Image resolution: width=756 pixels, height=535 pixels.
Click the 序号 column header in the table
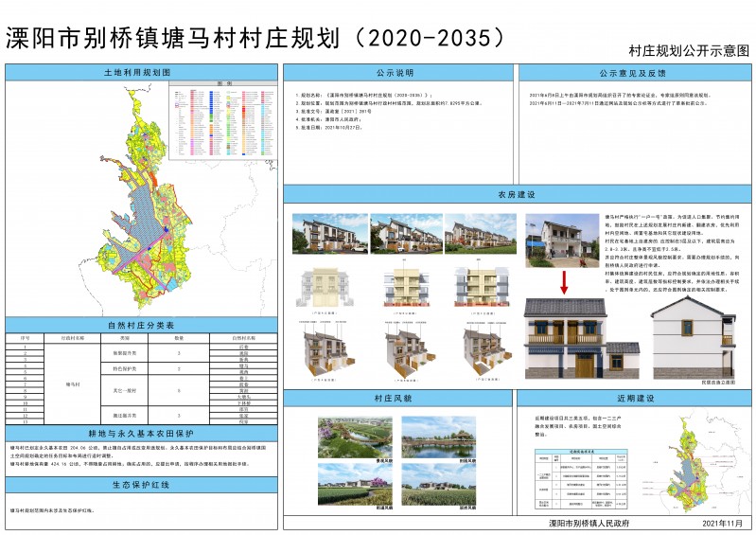[25, 338]
